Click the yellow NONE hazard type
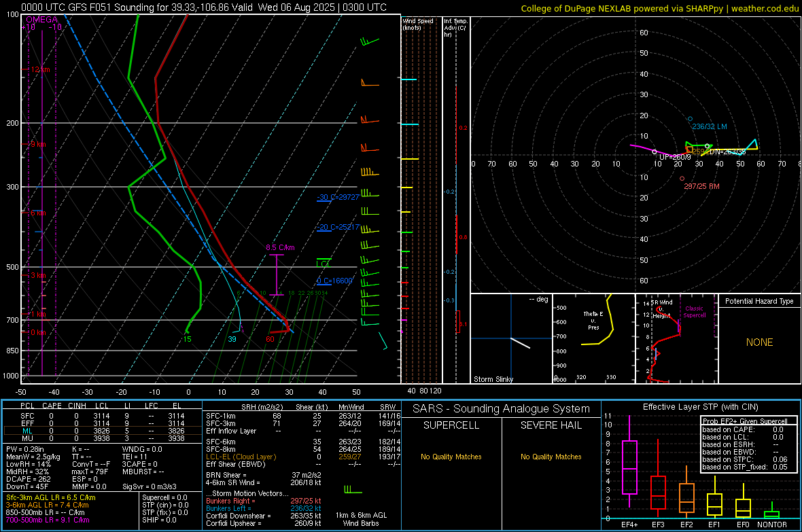802x532 pixels. (x=760, y=342)
